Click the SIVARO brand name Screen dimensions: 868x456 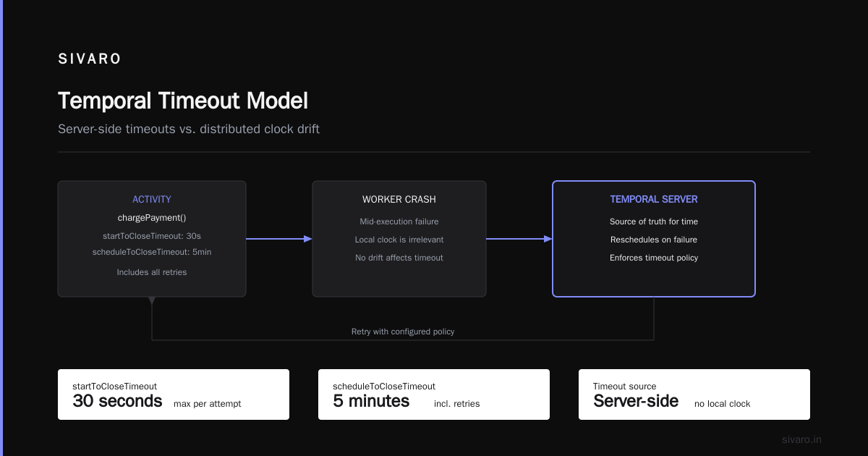tap(90, 59)
